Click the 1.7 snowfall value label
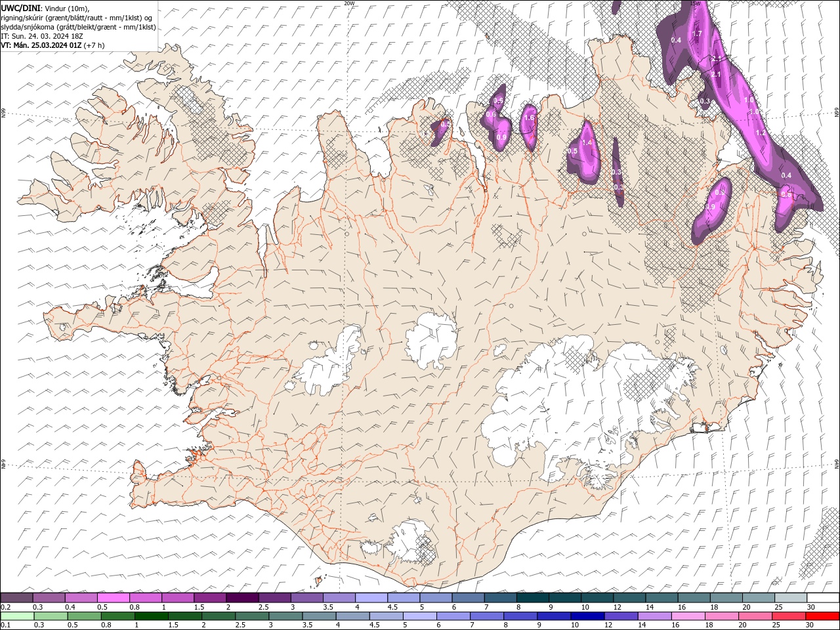 (697, 33)
